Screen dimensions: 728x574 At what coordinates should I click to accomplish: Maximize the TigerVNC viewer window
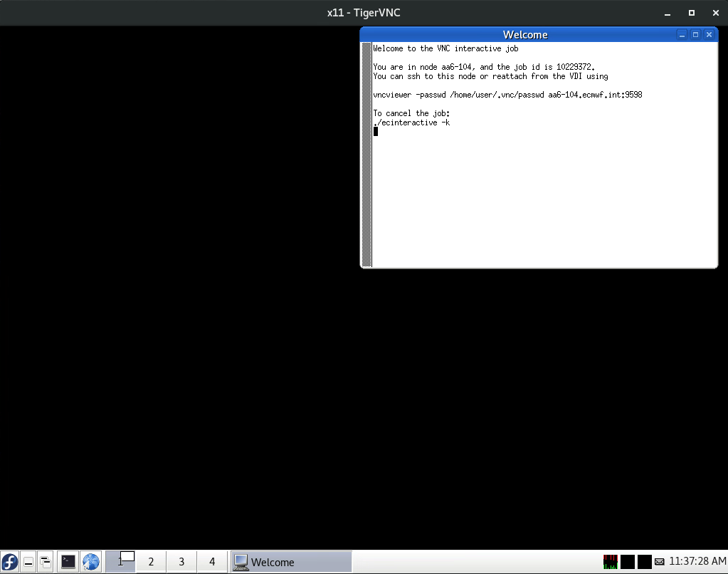[691, 13]
